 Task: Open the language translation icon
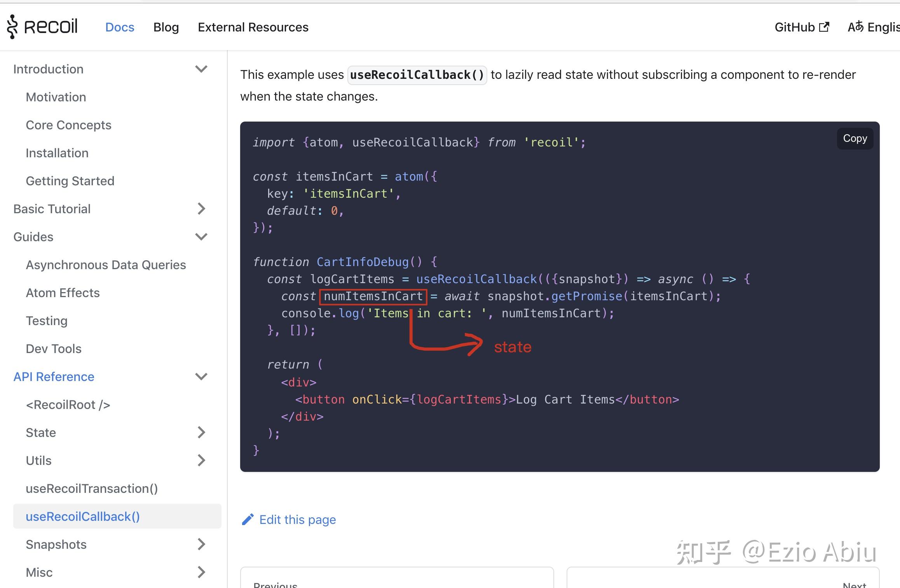click(x=855, y=27)
